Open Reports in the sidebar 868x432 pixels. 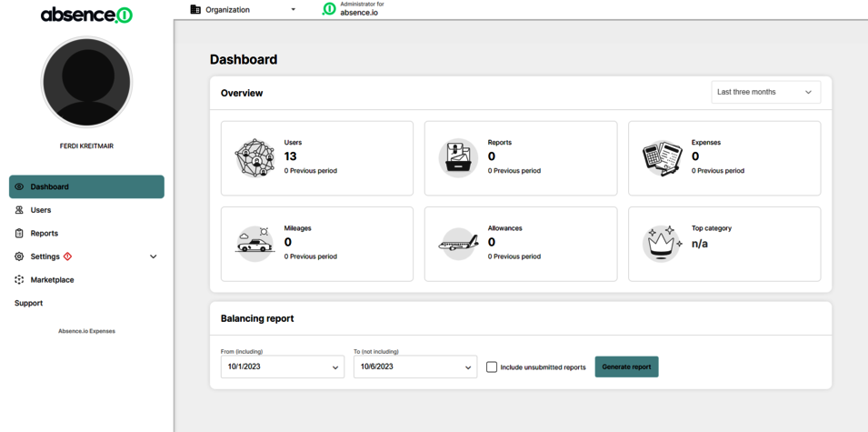click(87, 233)
